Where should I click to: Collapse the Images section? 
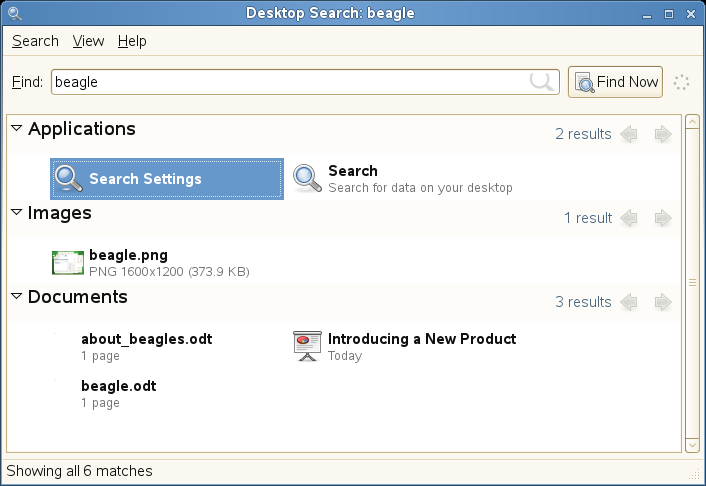pyautogui.click(x=17, y=212)
